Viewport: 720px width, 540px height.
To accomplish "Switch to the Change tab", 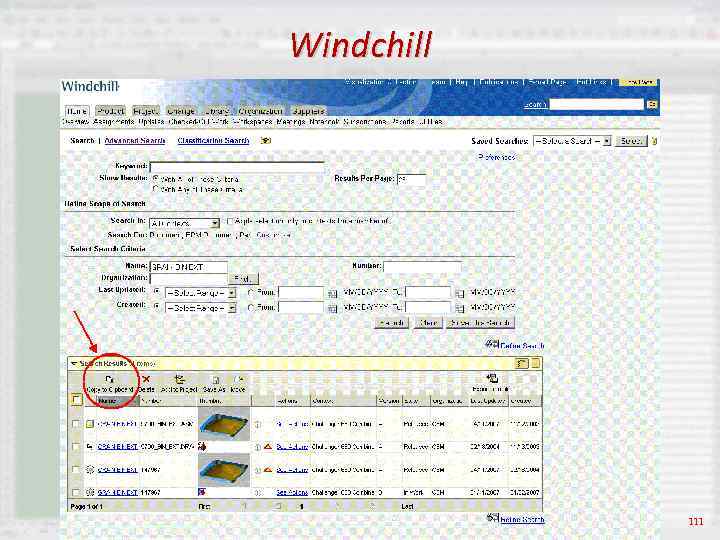I will (x=180, y=111).
